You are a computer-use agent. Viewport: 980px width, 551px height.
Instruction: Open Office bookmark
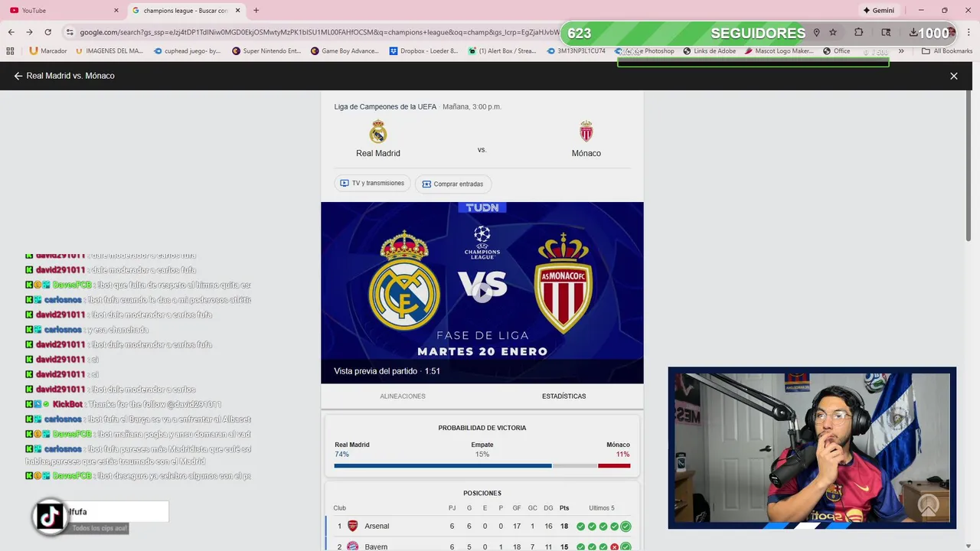click(x=837, y=51)
